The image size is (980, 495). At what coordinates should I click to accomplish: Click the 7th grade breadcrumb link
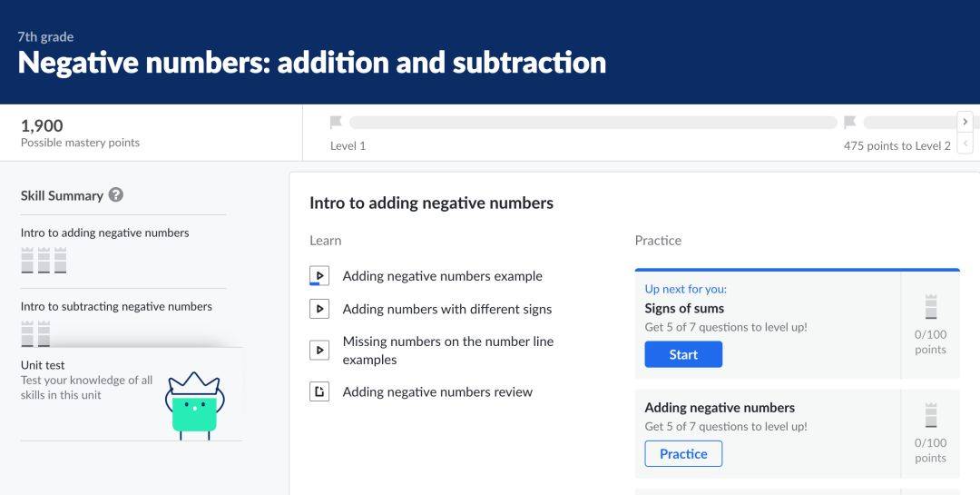pos(45,37)
